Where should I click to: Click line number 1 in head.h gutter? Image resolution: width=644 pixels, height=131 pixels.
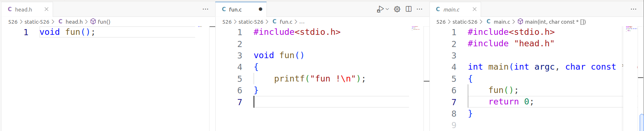(26, 32)
